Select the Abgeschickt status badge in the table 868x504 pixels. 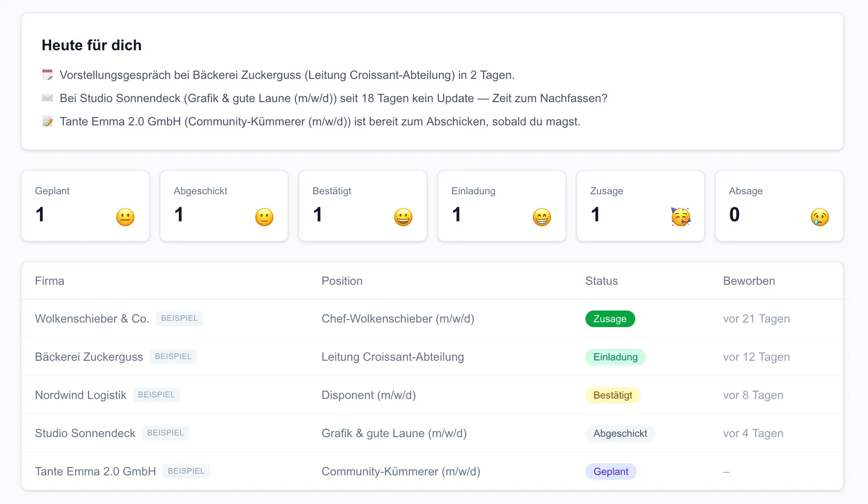click(620, 433)
